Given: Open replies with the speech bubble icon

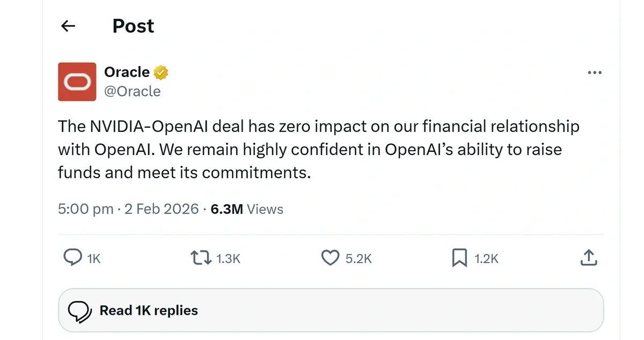Looking at the screenshot, I should point(74,258).
